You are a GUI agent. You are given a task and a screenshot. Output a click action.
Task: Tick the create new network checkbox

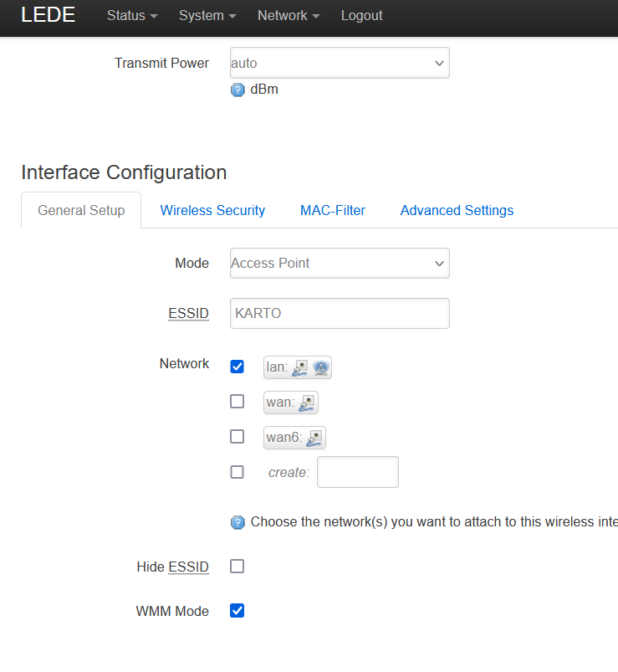coord(237,472)
